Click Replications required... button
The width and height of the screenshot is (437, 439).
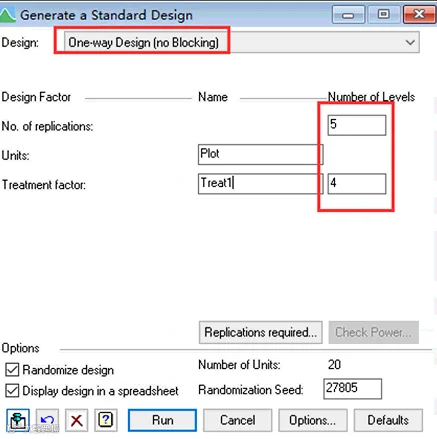click(x=261, y=332)
